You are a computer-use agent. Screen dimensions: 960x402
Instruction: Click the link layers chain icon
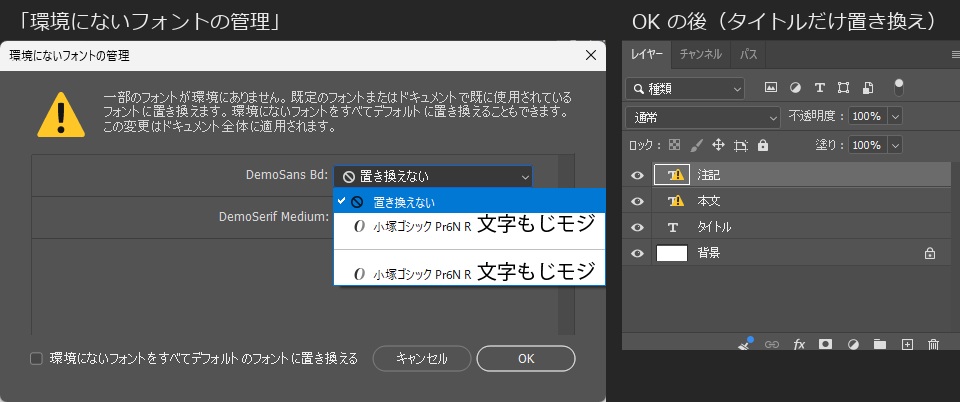point(772,344)
